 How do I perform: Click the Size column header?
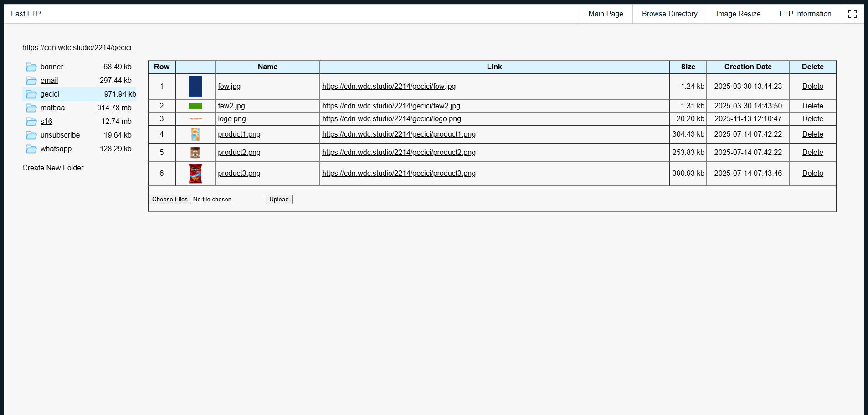tap(688, 67)
